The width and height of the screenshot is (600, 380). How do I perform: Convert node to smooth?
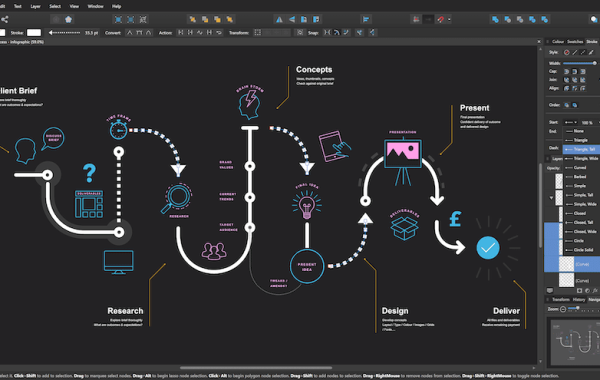coord(139,33)
